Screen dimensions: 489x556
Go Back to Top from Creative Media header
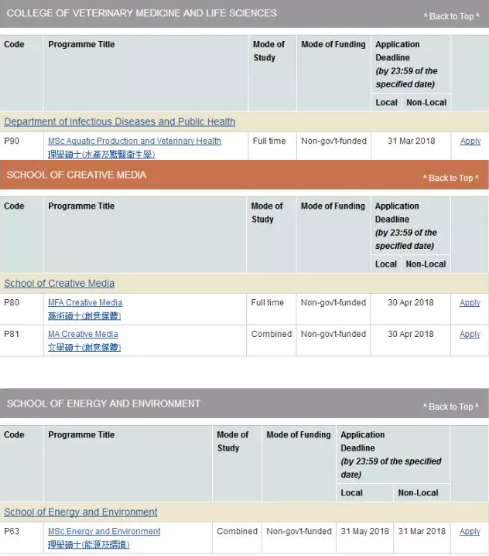point(451,178)
